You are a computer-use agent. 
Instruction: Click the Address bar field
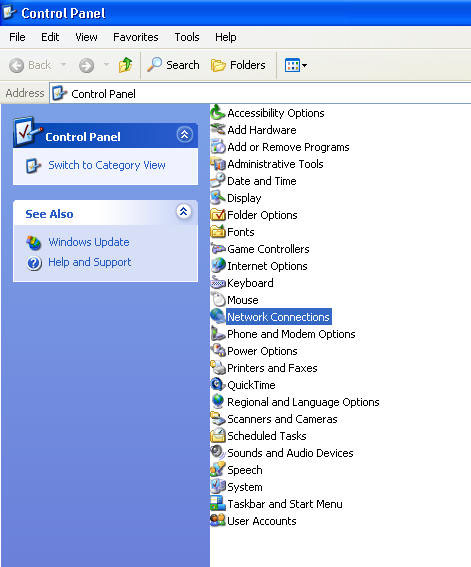coord(260,94)
